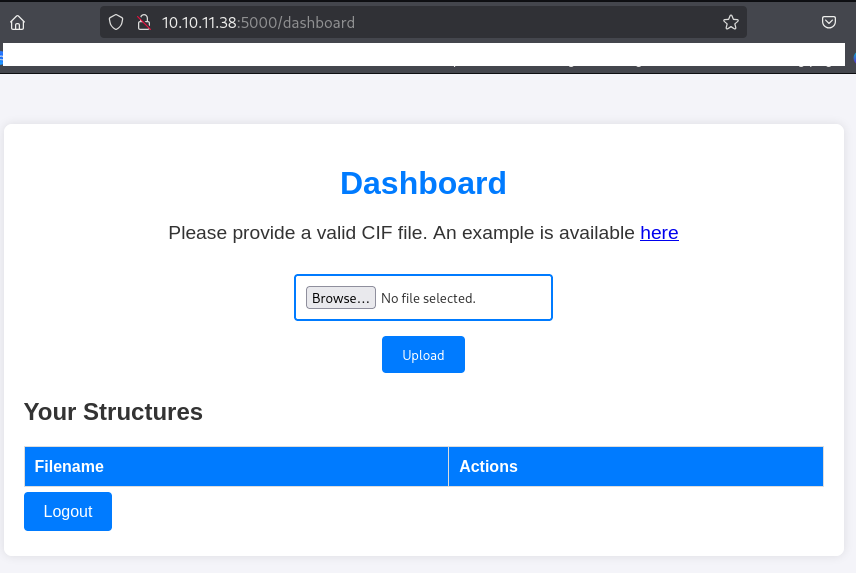Click the Actions column header
Image resolution: width=856 pixels, height=573 pixels.
pyautogui.click(x=488, y=466)
